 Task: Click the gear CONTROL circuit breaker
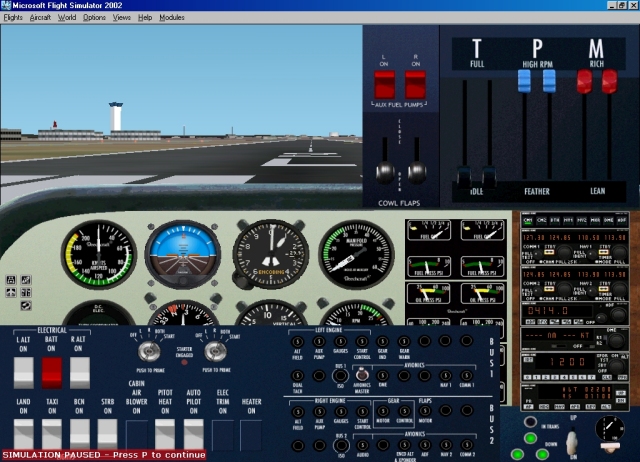pos(404,411)
